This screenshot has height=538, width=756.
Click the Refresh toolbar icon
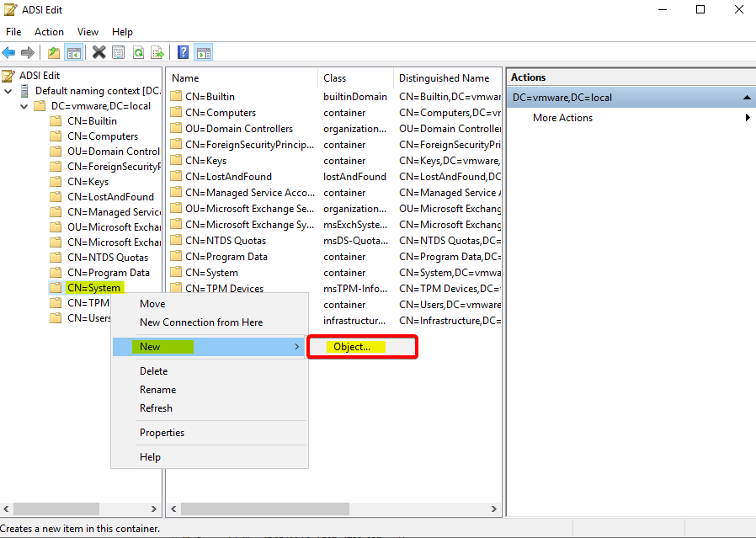tap(137, 52)
